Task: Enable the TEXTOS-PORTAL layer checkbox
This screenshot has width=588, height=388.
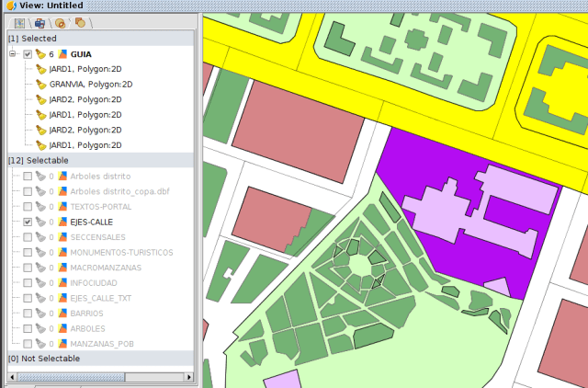Action: (x=28, y=206)
